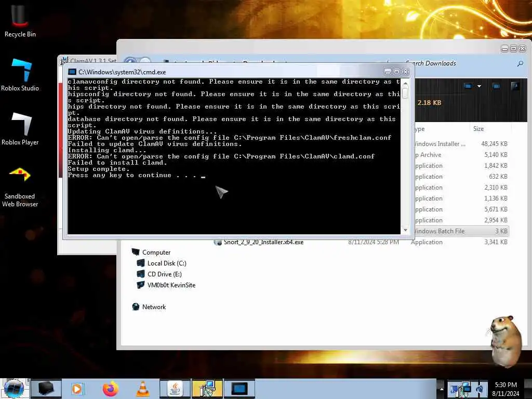Activate the cmd window taskbar button
The height and width of the screenshot is (399, 532).
(x=239, y=389)
